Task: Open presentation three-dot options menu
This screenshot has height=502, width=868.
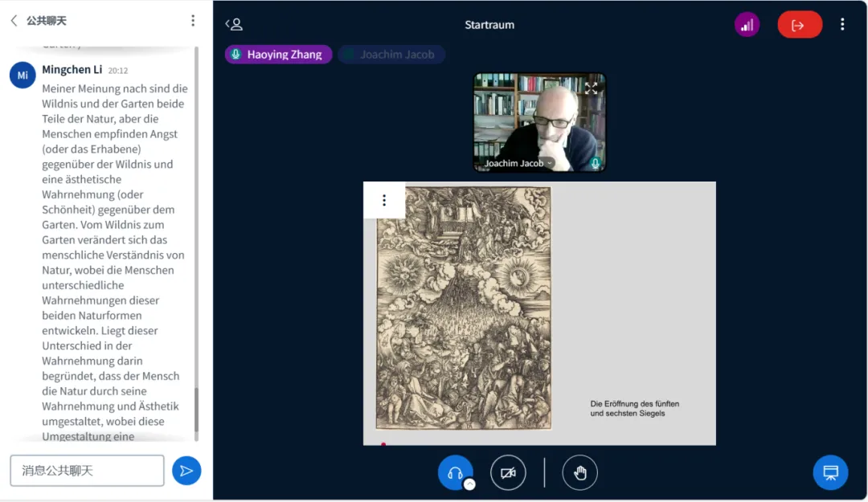Action: click(x=384, y=200)
